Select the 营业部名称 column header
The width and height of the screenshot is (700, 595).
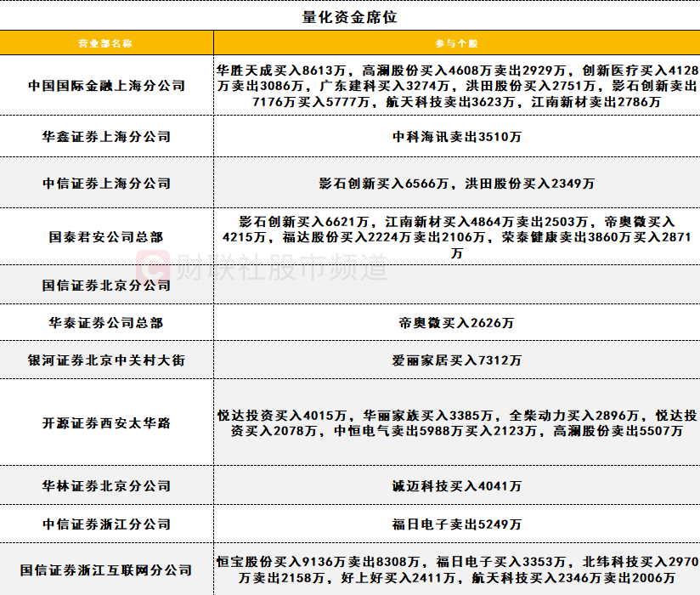(105, 43)
